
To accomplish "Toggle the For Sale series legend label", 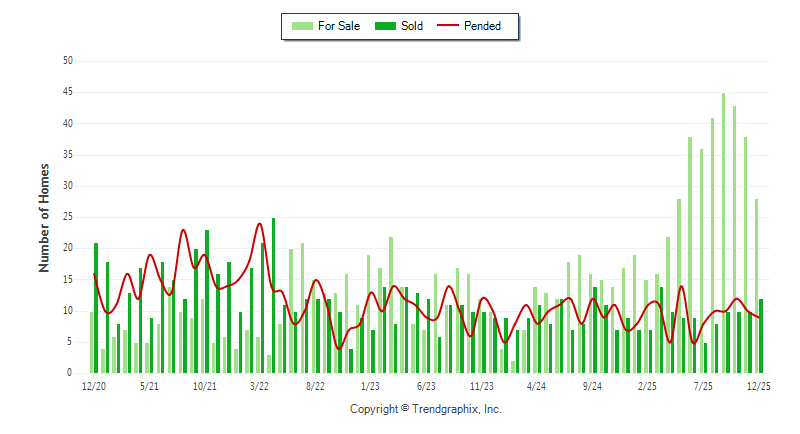I will pos(339,26).
